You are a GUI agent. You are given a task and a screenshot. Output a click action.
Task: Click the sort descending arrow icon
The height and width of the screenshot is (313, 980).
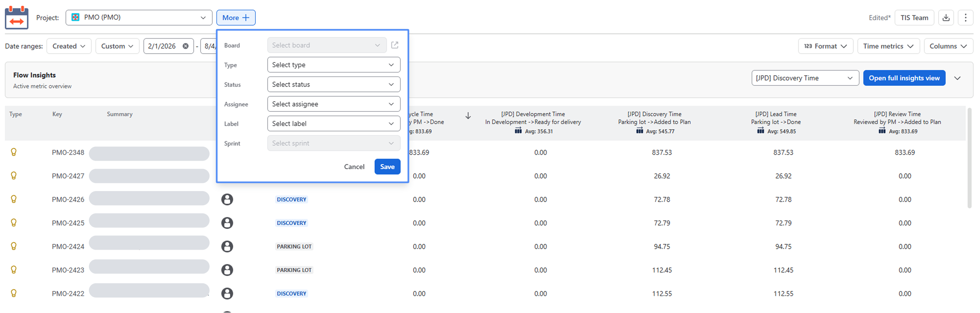[x=468, y=116]
